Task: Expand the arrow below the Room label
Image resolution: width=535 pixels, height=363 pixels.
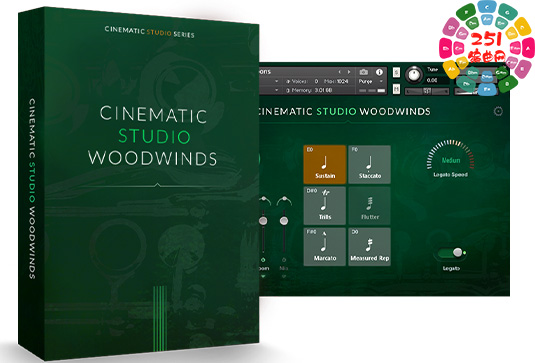Action: point(263,276)
